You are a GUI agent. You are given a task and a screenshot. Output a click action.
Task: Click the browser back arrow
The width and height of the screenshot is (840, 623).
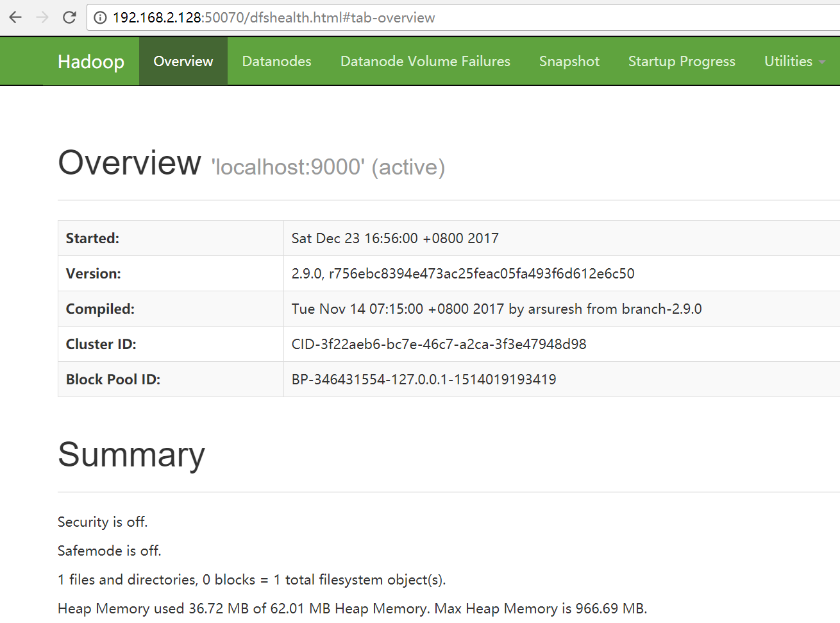pos(15,17)
